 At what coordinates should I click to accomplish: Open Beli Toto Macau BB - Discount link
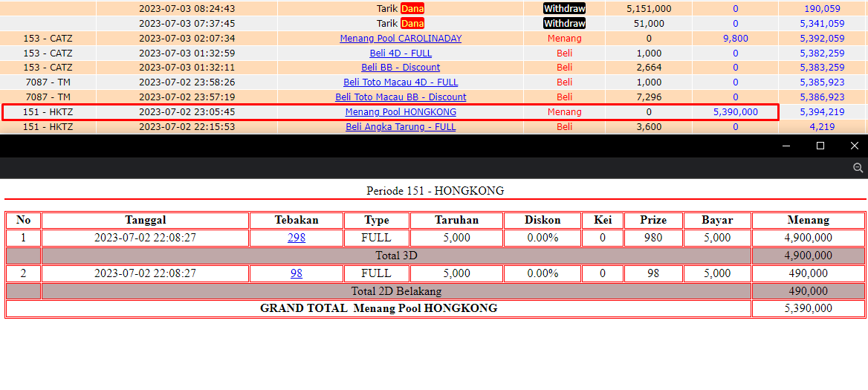tap(401, 97)
